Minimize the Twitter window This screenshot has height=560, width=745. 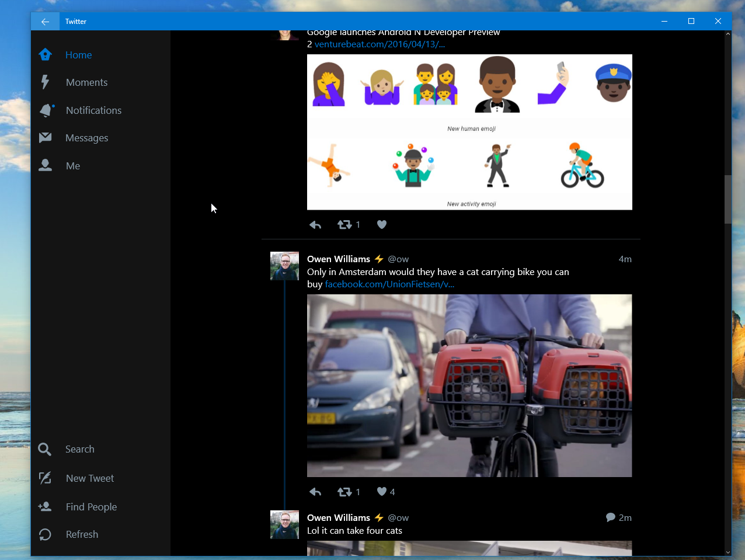tap(664, 22)
